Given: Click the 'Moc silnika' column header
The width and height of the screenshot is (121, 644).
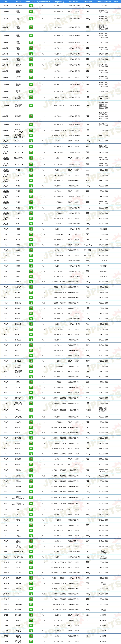Looking at the screenshot, I should pos(73,2).
